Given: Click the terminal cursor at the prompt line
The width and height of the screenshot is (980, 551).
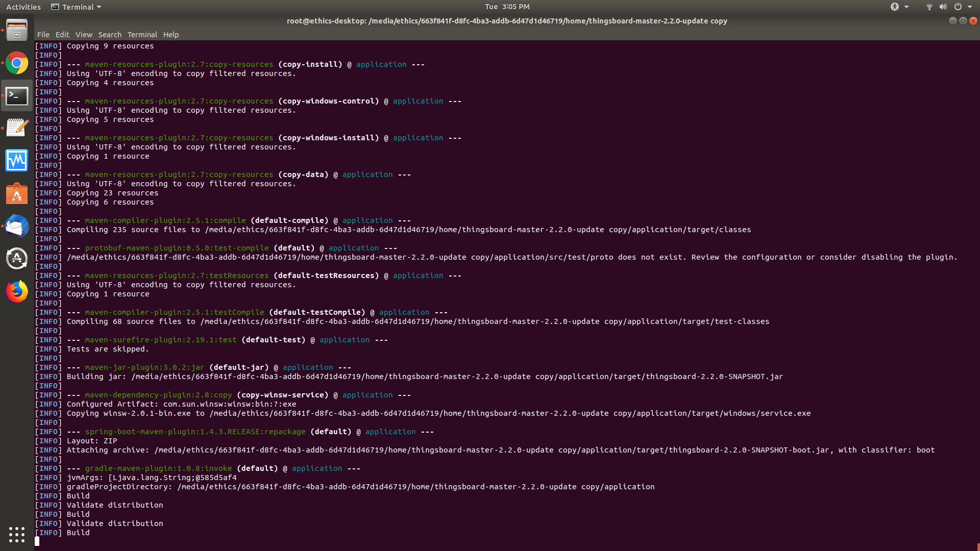Looking at the screenshot, I should [x=37, y=541].
